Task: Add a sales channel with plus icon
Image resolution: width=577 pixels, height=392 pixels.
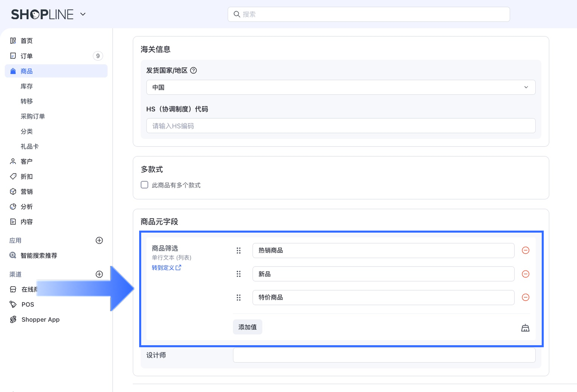Action: coord(99,274)
